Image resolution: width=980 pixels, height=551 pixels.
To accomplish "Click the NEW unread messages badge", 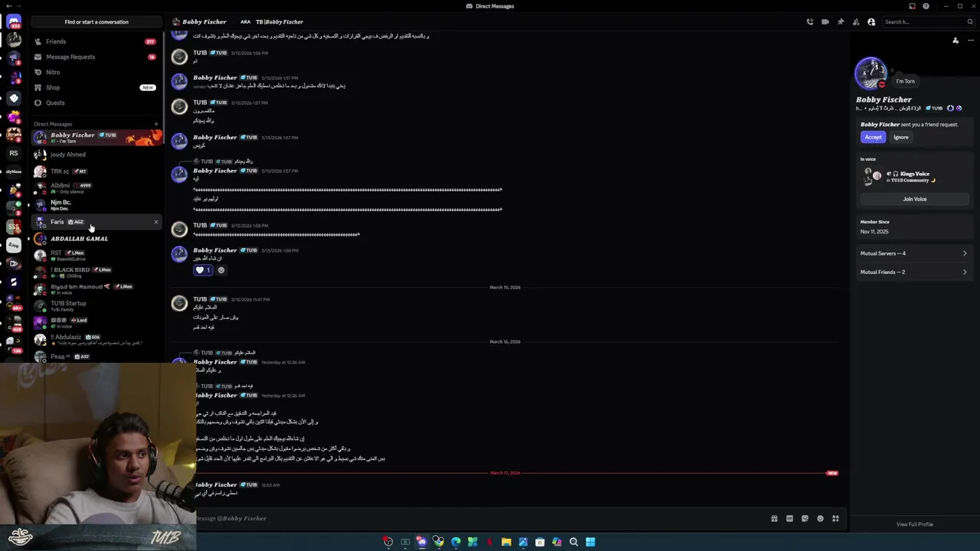I will point(832,473).
